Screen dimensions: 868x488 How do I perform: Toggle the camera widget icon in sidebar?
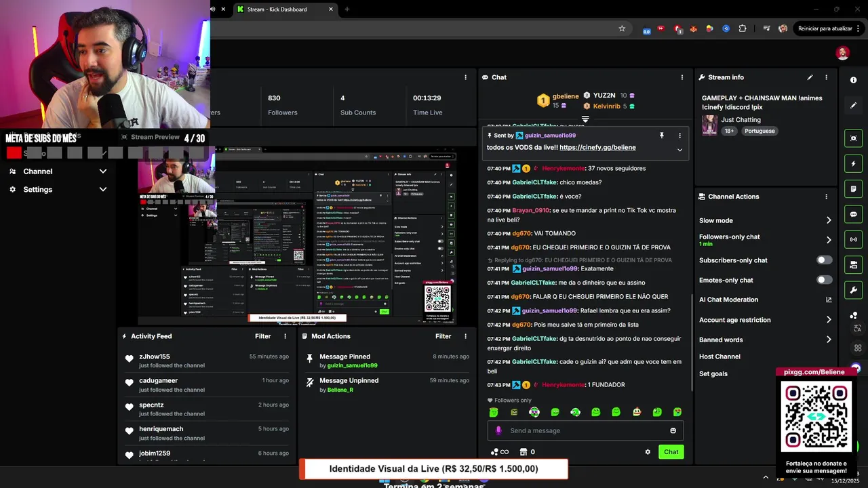click(x=853, y=264)
